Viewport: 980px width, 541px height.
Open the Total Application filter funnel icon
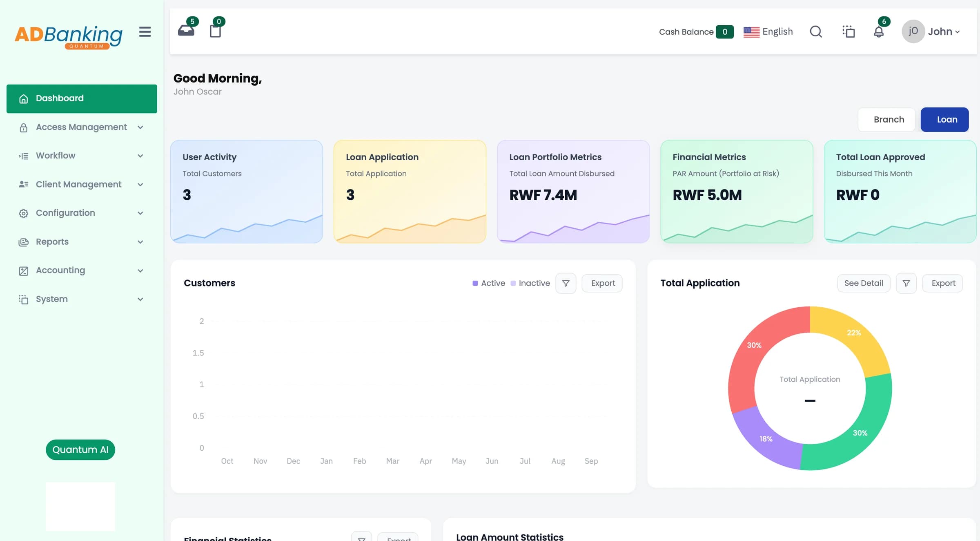pyautogui.click(x=906, y=283)
